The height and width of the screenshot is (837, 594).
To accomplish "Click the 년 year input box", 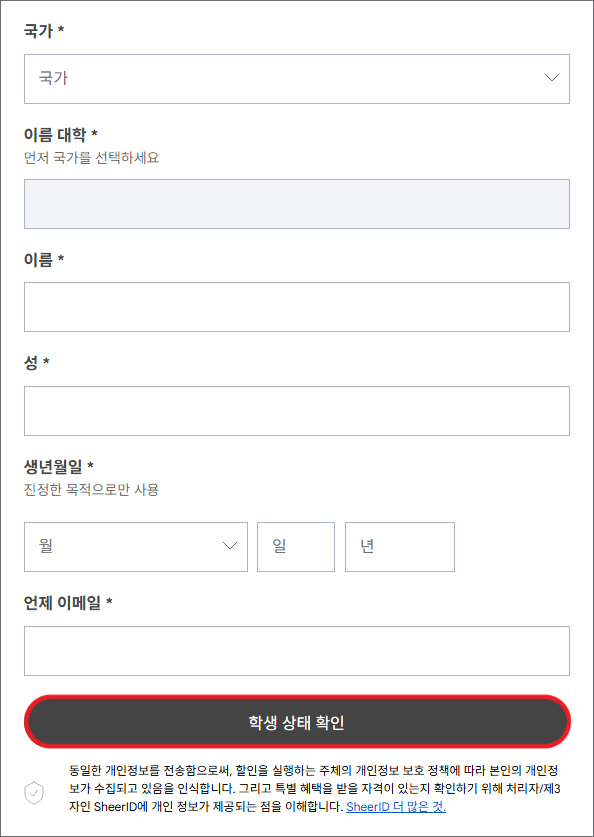I will click(400, 547).
